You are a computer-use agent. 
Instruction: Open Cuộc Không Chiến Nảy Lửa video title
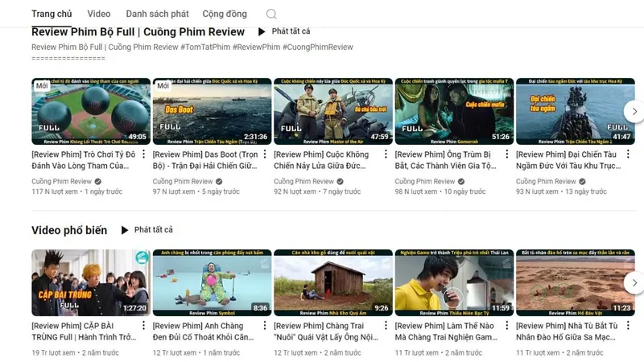(321, 160)
